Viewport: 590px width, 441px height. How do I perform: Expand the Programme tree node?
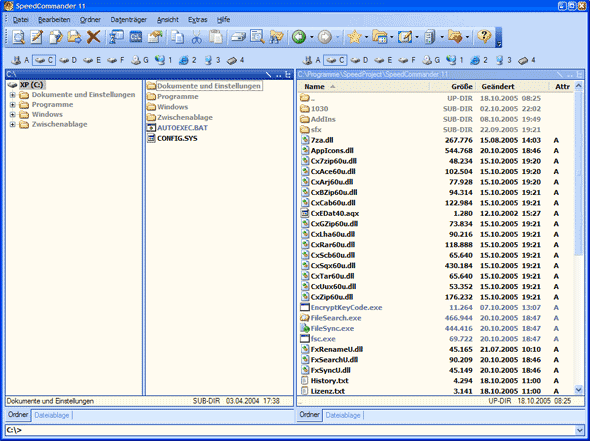[x=12, y=105]
